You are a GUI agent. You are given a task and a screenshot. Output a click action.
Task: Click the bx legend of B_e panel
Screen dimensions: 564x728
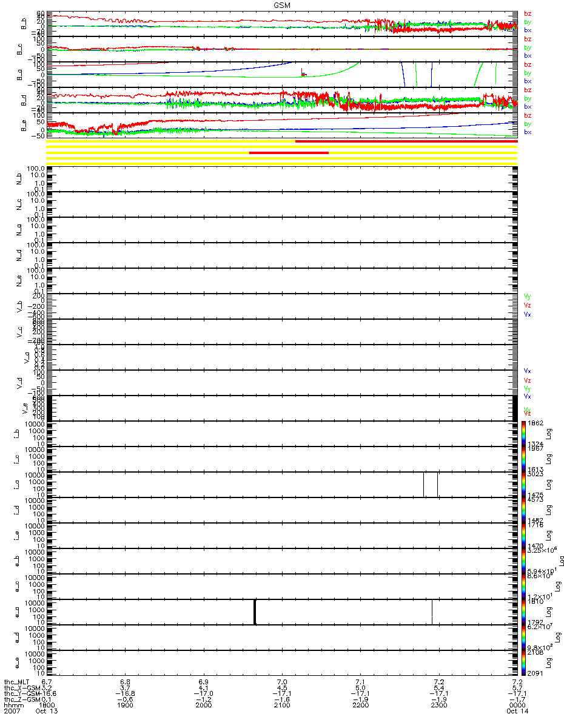coord(528,132)
